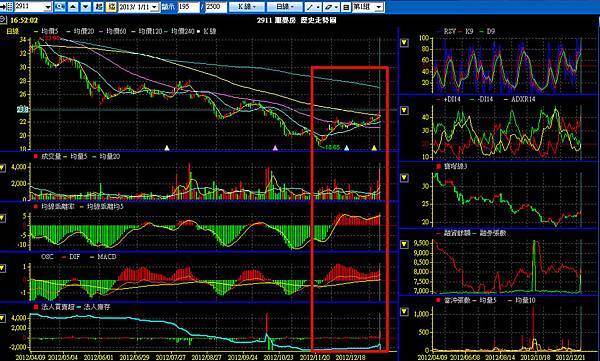Click the magnifier search icon in toolbar
Screen dimensions: 600x361
click(x=59, y=7)
